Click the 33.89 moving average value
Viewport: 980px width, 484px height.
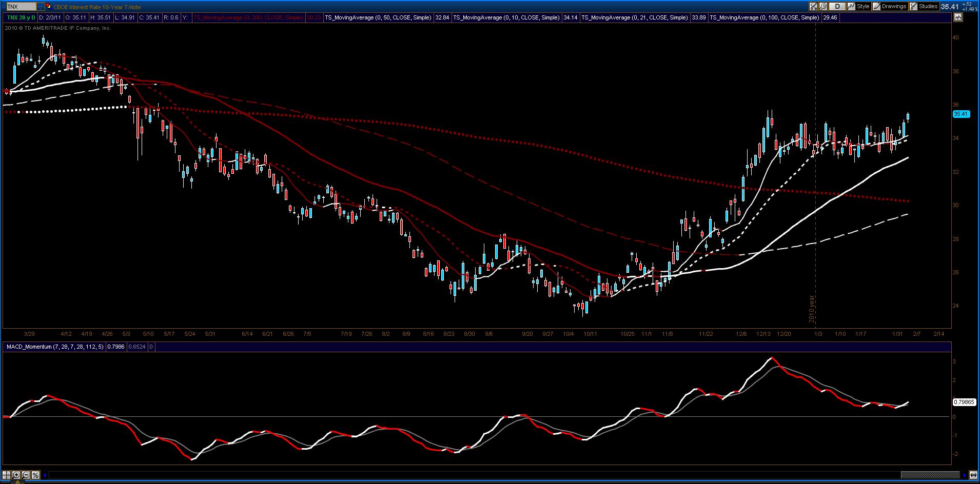point(698,17)
